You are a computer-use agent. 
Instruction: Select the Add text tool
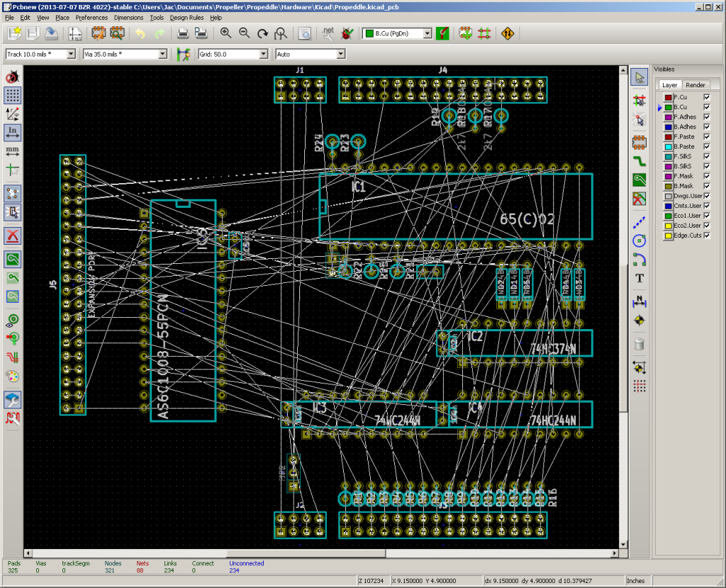coord(640,278)
